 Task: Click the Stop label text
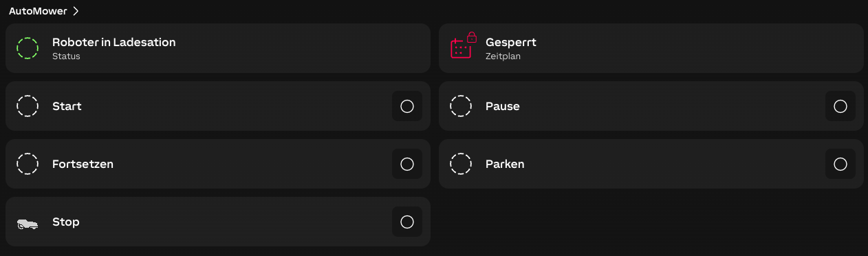(x=66, y=222)
